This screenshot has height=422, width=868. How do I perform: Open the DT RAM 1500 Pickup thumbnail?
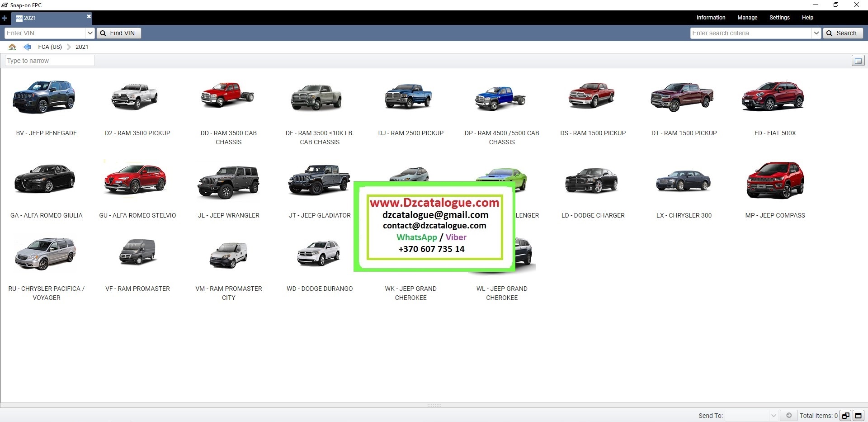[x=682, y=97]
